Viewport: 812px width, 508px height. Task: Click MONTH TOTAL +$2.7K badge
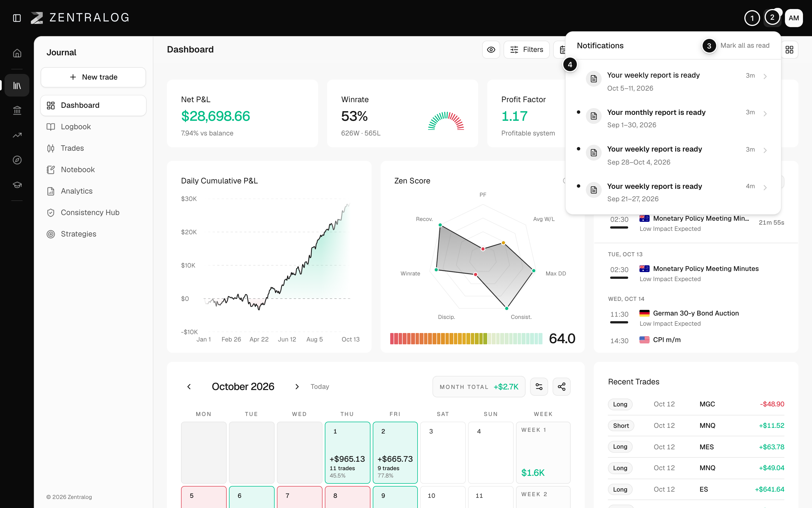click(x=479, y=387)
